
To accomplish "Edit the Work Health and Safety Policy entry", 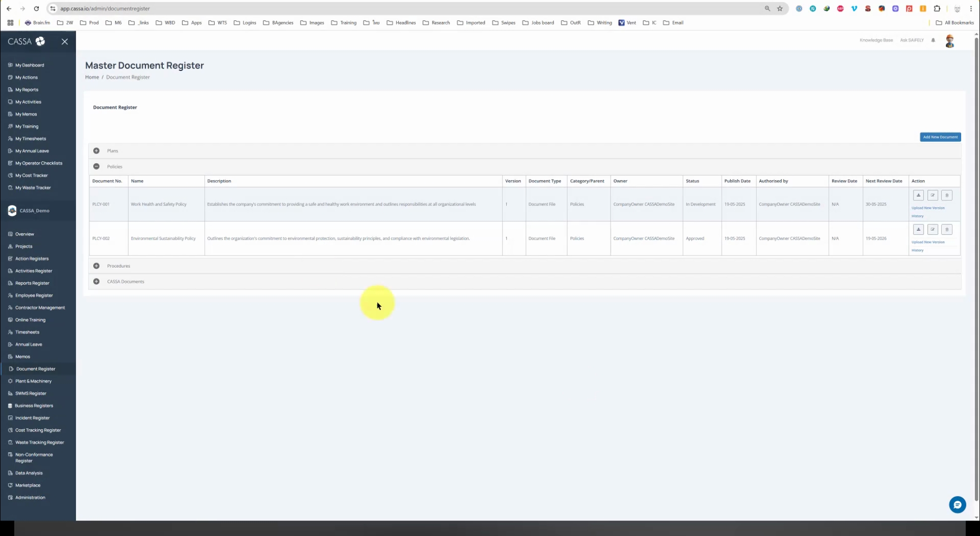I will [932, 195].
